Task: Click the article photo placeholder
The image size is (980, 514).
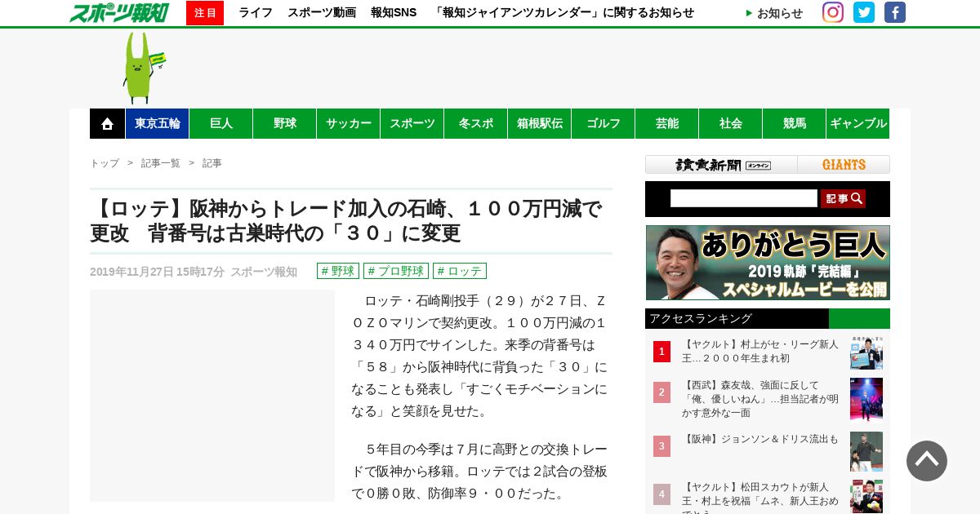Action: coord(212,396)
